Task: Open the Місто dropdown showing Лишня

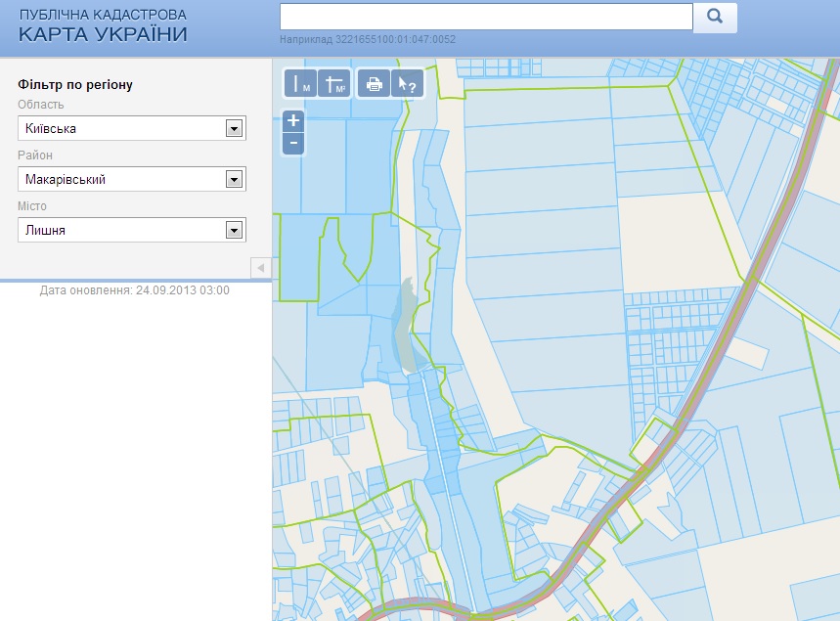Action: pyautogui.click(x=235, y=230)
